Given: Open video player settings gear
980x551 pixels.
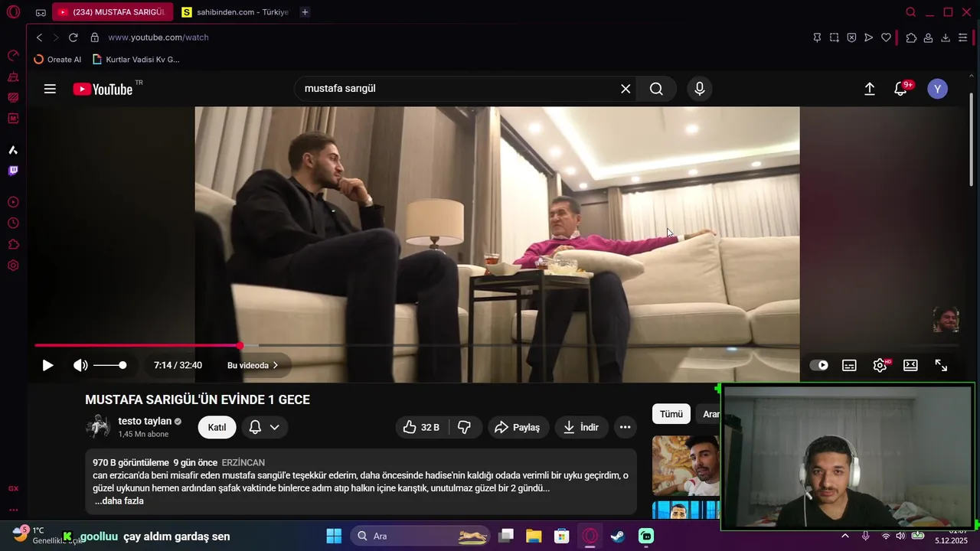Looking at the screenshot, I should click(880, 365).
